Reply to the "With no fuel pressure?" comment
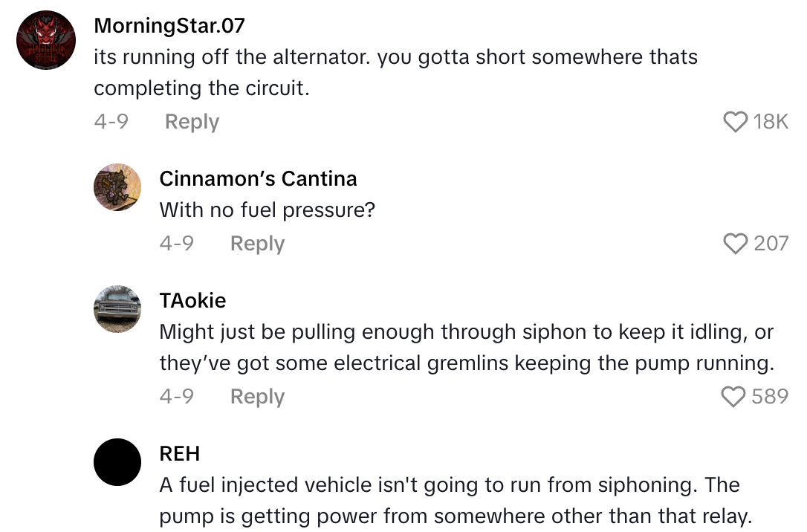The width and height of the screenshot is (807, 532). click(257, 244)
